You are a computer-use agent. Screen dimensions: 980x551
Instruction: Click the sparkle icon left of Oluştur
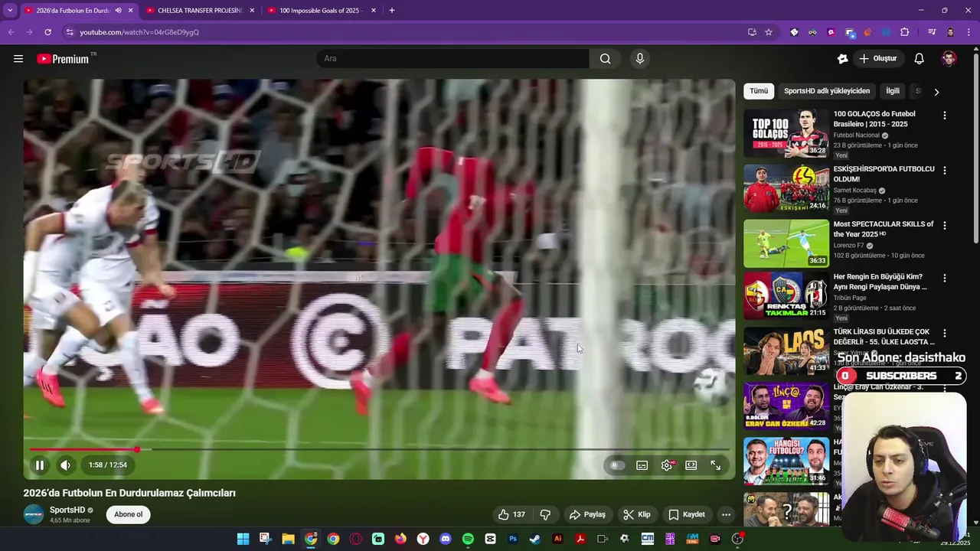point(842,58)
